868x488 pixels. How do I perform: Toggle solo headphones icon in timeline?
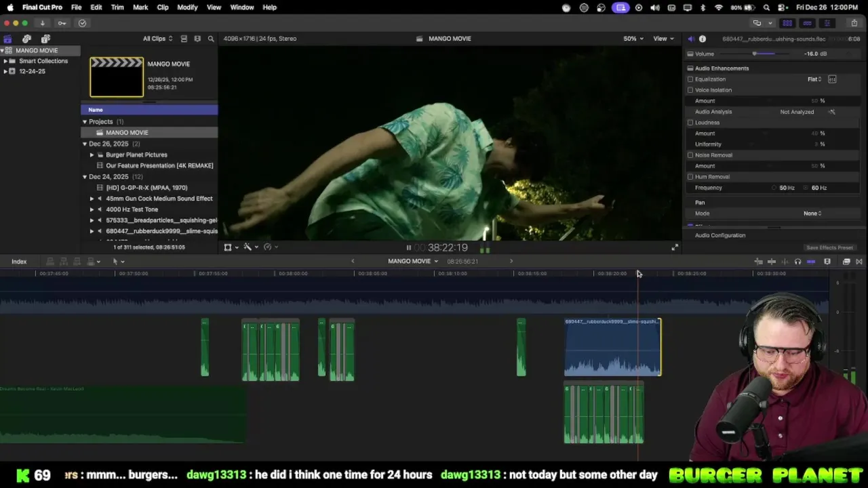point(797,262)
